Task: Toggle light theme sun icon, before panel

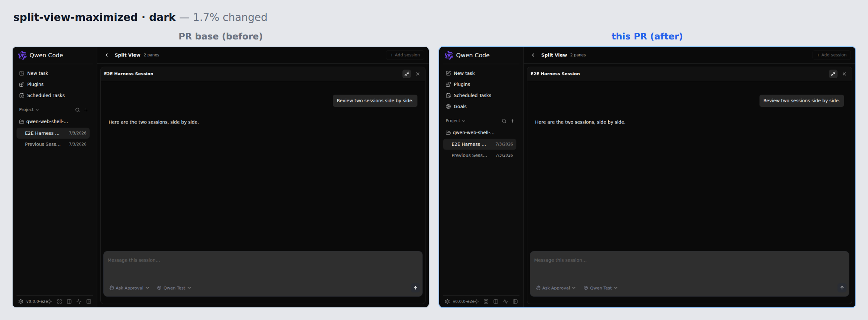Action: (50, 301)
